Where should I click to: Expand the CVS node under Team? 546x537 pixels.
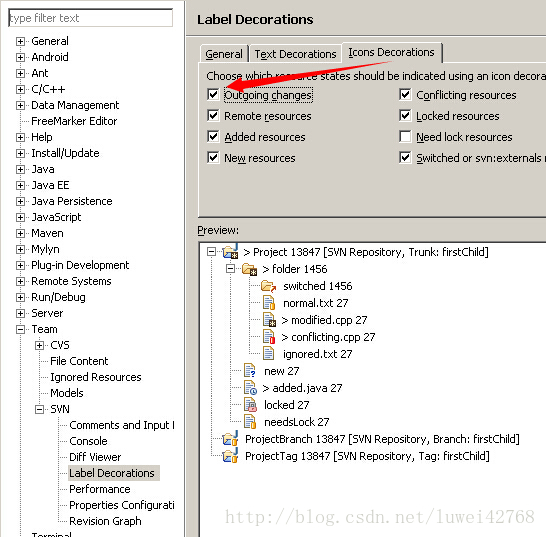[39, 345]
